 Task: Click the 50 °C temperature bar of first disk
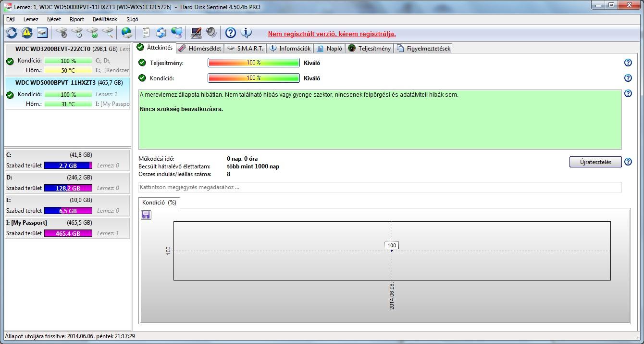pos(68,70)
